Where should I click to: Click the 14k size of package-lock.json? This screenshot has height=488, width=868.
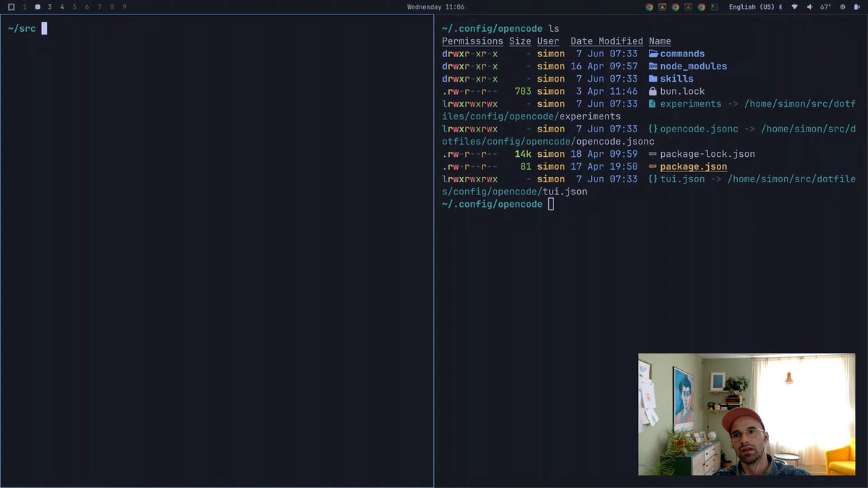pyautogui.click(x=523, y=154)
